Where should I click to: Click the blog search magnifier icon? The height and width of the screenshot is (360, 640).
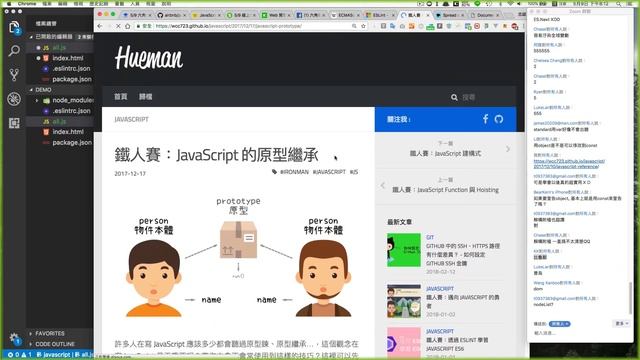point(454,97)
